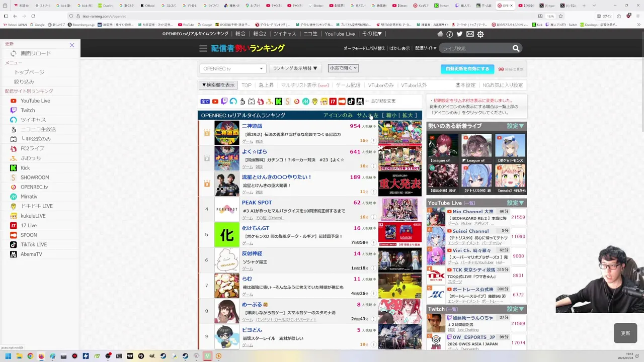Click gold crown for 二神遊戯

tap(207, 133)
